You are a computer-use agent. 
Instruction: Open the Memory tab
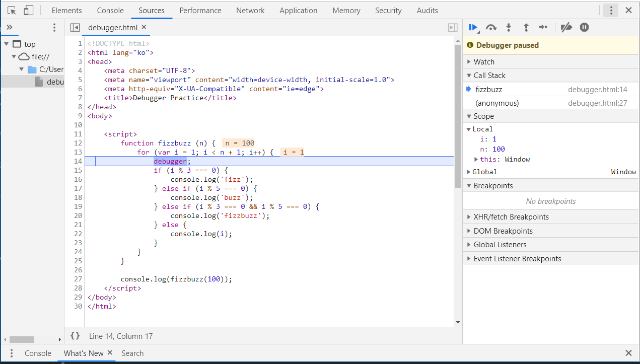[x=346, y=10]
